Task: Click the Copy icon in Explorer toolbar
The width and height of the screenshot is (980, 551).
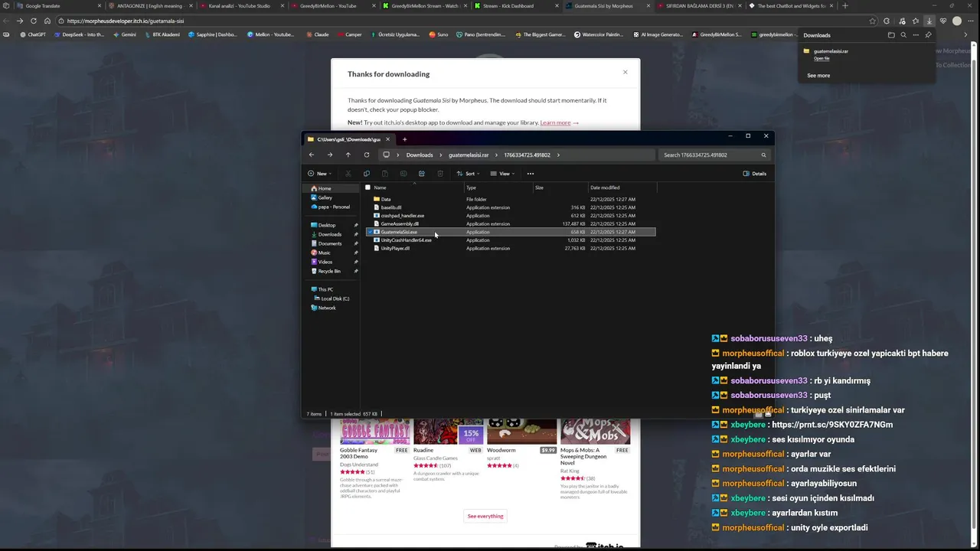Action: 367,174
